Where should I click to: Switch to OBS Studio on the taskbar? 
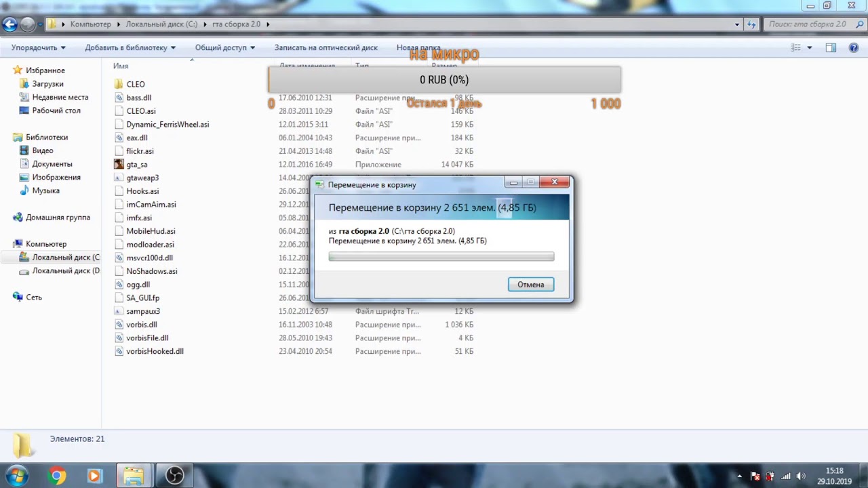(175, 476)
